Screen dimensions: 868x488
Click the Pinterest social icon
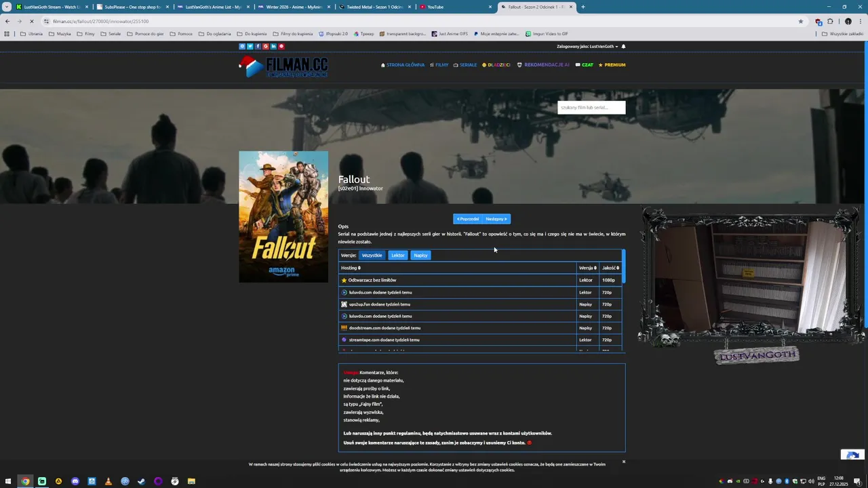point(281,46)
